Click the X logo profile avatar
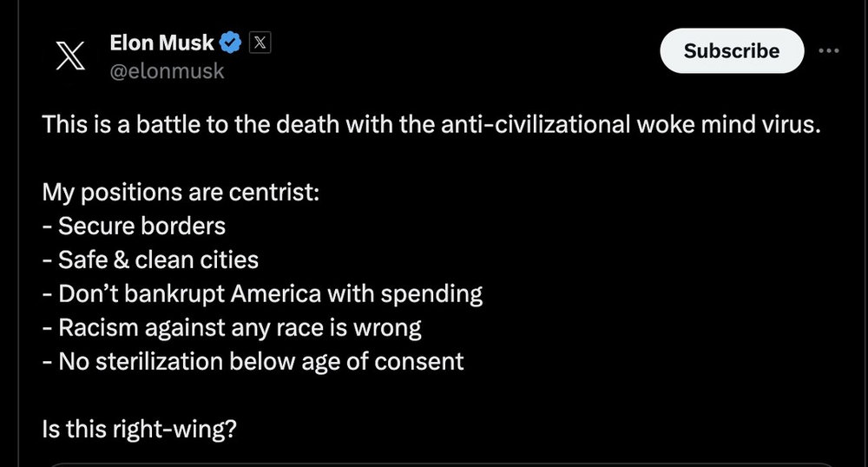Screen dimensions: 868x467 [x=69, y=56]
